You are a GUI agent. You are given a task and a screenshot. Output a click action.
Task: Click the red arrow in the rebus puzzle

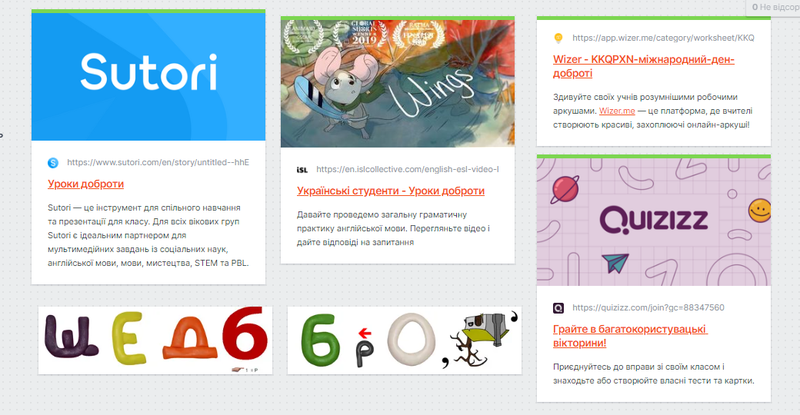coord(364,333)
